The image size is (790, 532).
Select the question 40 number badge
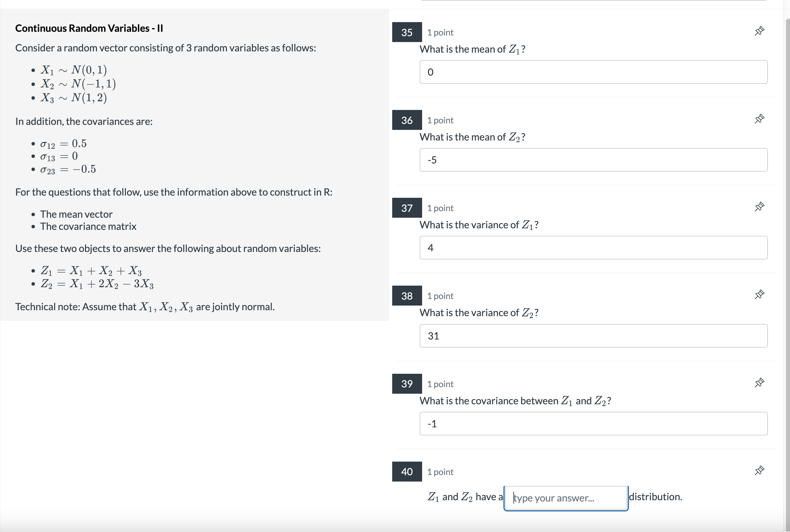[407, 472]
